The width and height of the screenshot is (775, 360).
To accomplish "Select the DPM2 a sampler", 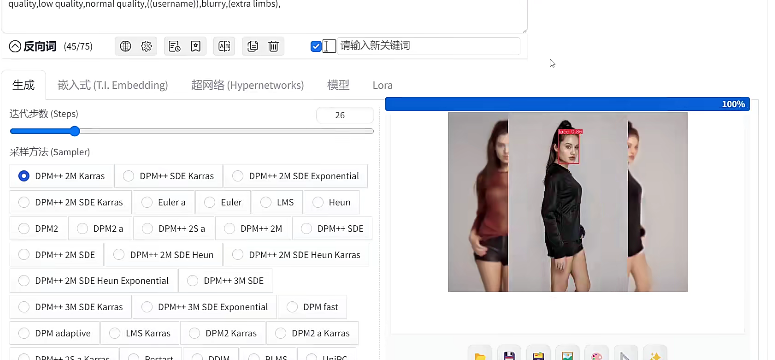I will (x=101, y=228).
